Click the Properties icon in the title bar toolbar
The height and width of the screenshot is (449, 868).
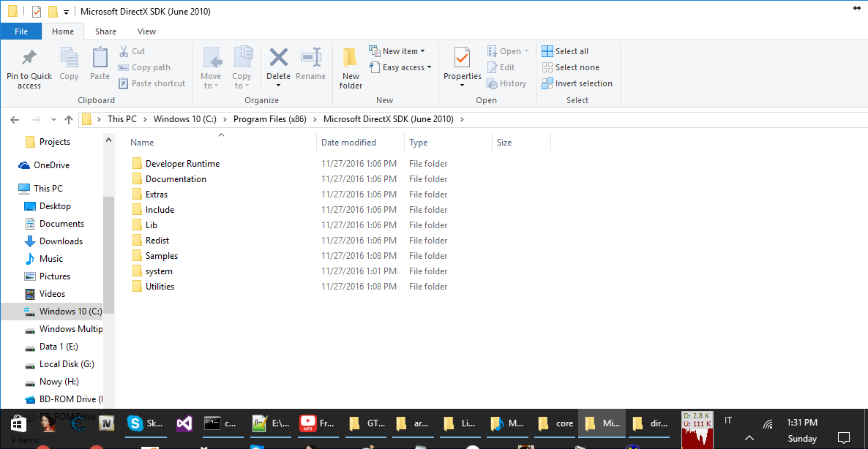tap(37, 12)
